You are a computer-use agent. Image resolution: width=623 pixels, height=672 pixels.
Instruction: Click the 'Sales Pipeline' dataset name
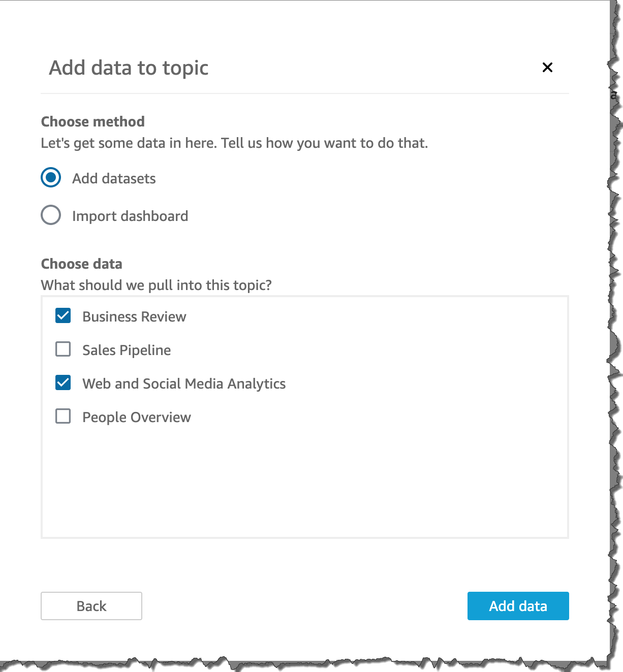(x=127, y=350)
